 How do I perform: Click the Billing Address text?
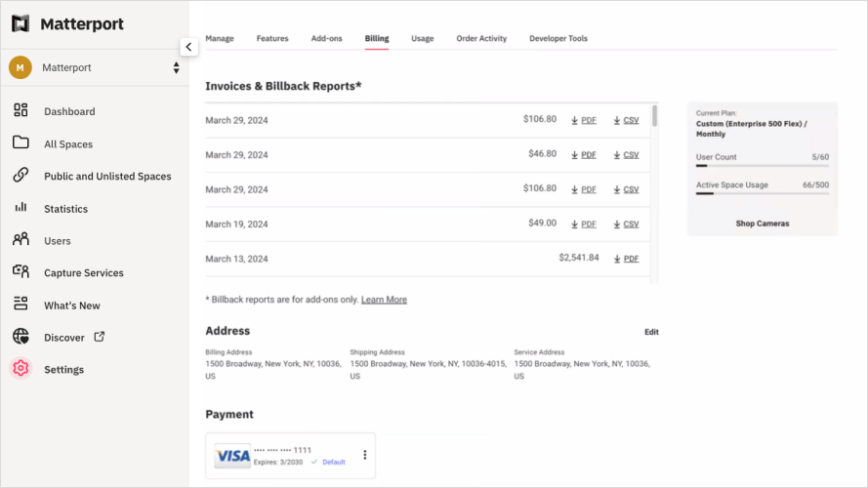(273, 370)
